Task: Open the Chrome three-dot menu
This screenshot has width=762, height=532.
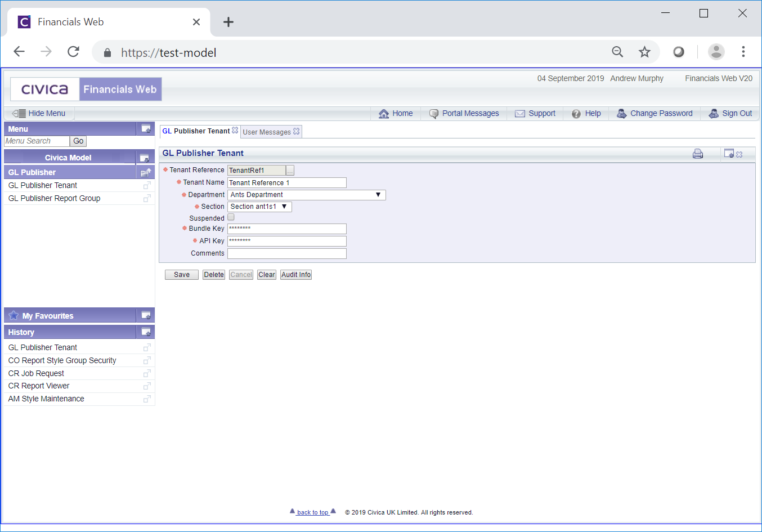Action: click(743, 52)
